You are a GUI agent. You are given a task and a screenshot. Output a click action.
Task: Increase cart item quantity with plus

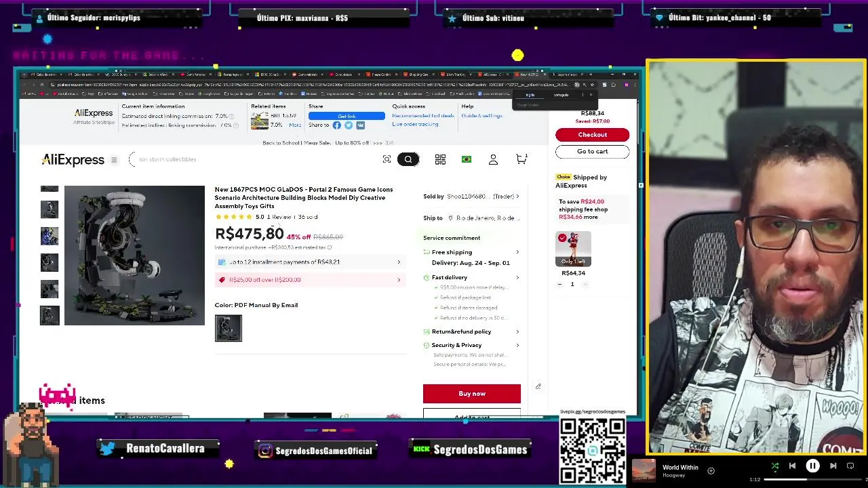coord(585,284)
